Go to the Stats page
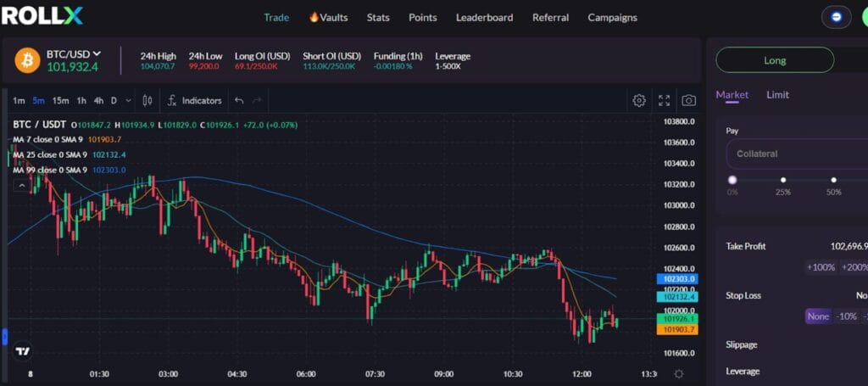The width and height of the screenshot is (868, 386). click(x=378, y=18)
